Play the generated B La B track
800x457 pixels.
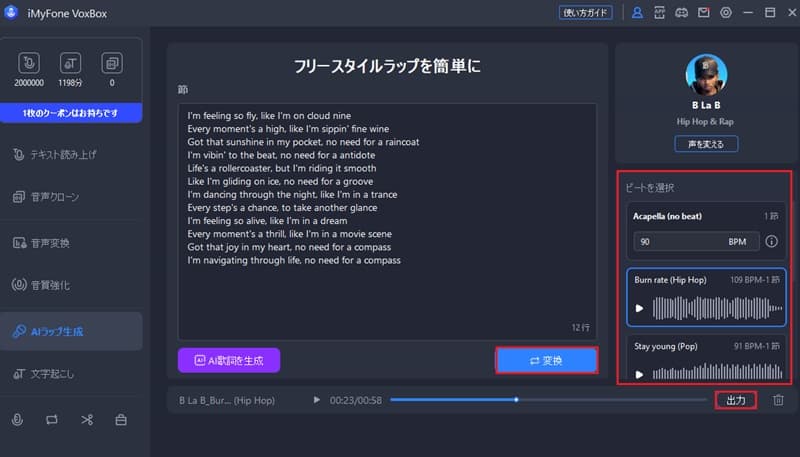click(x=317, y=400)
